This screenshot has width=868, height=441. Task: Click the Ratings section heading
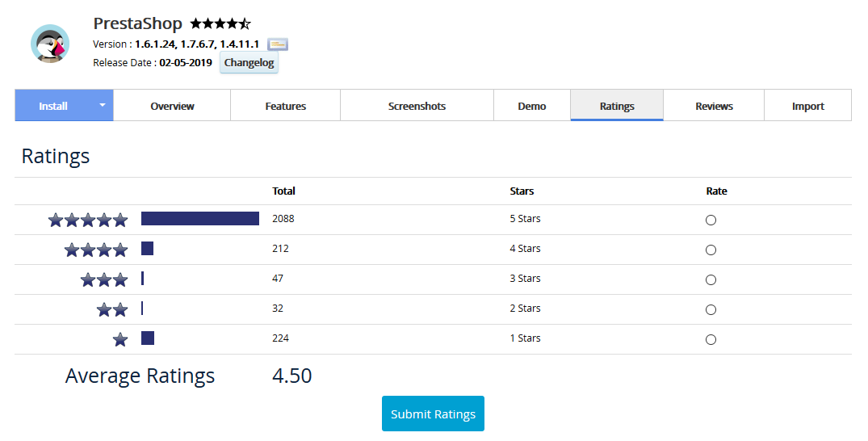click(x=56, y=156)
